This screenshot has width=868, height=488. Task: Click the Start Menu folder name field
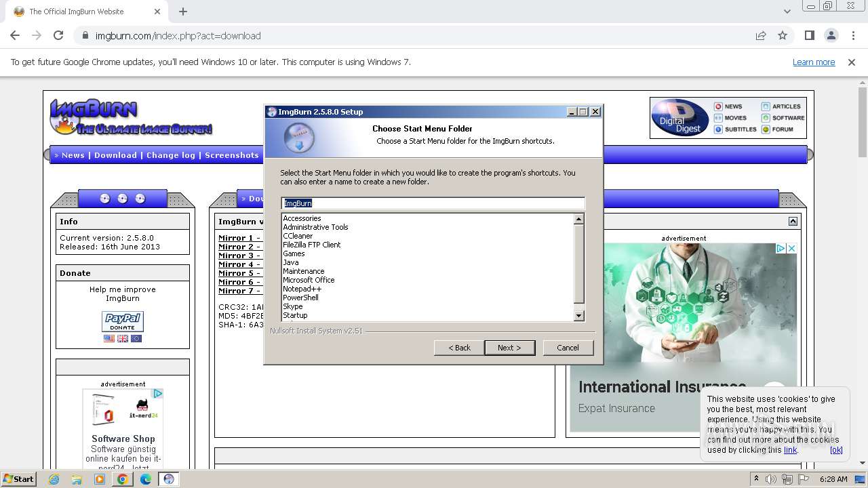click(x=433, y=203)
